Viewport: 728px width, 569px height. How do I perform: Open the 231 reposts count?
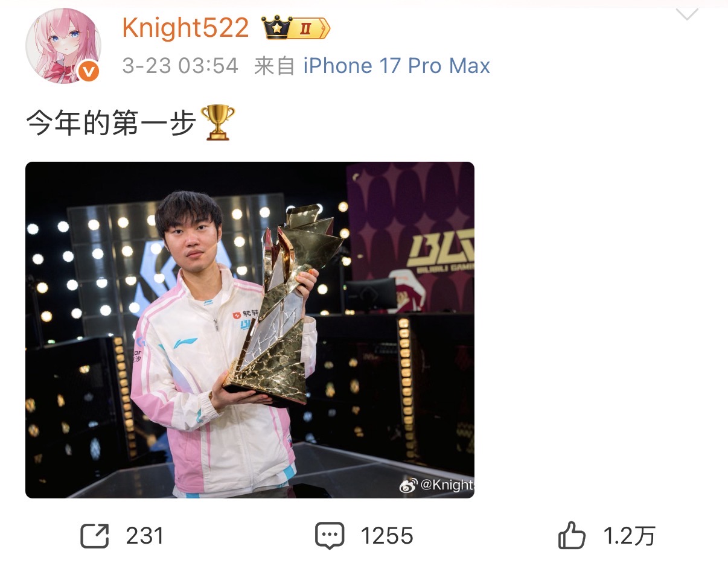point(145,536)
